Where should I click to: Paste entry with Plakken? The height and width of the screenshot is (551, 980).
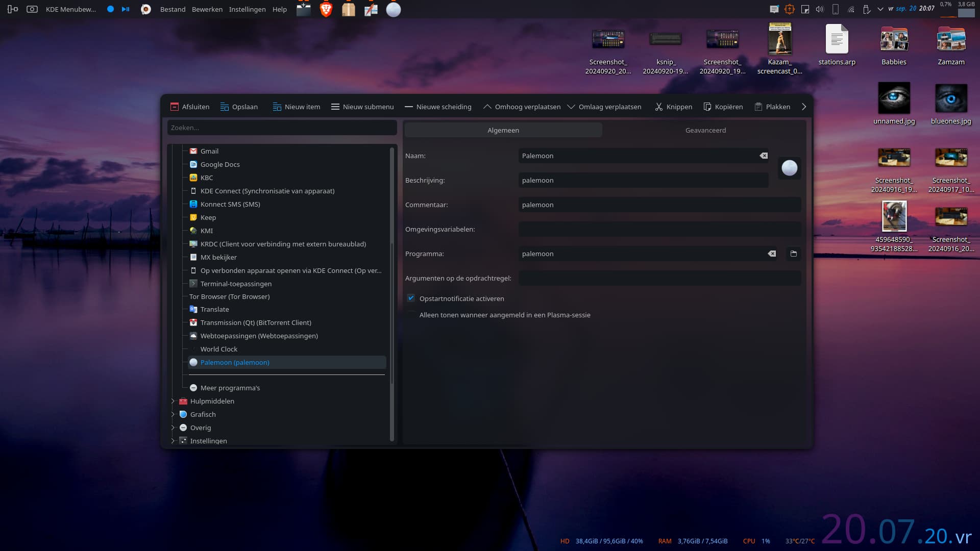tap(772, 107)
